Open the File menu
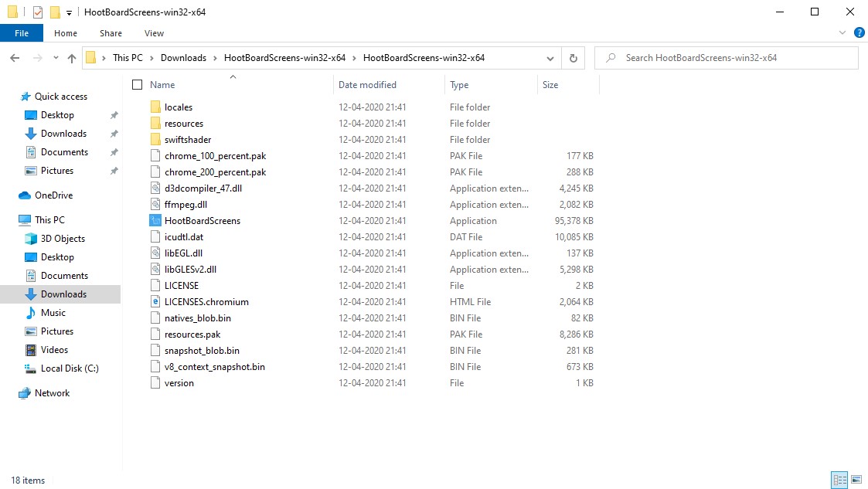Viewport: 868px width, 489px height. (22, 33)
